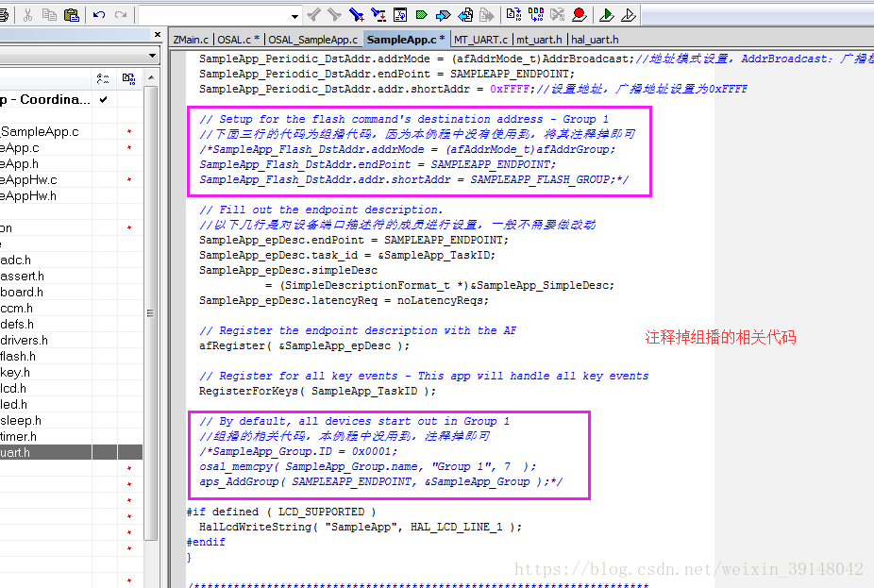Click the Cut toolbar icon

coord(27,15)
